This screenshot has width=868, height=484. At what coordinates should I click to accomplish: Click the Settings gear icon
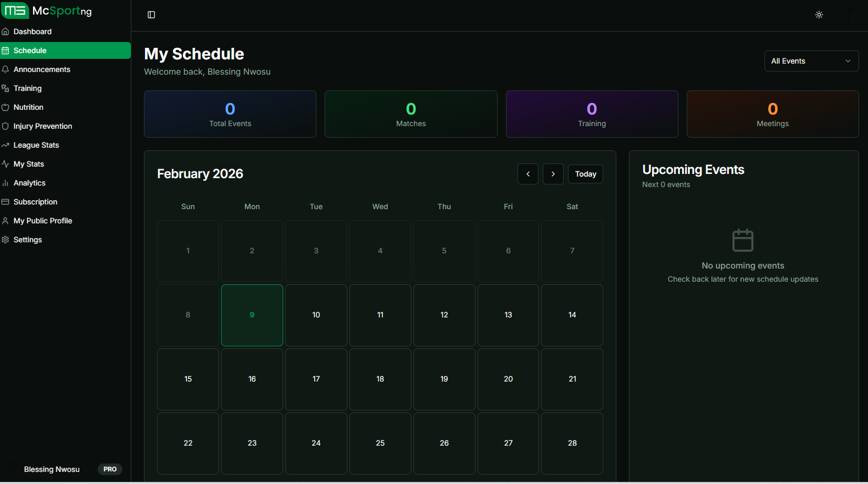click(x=5, y=239)
